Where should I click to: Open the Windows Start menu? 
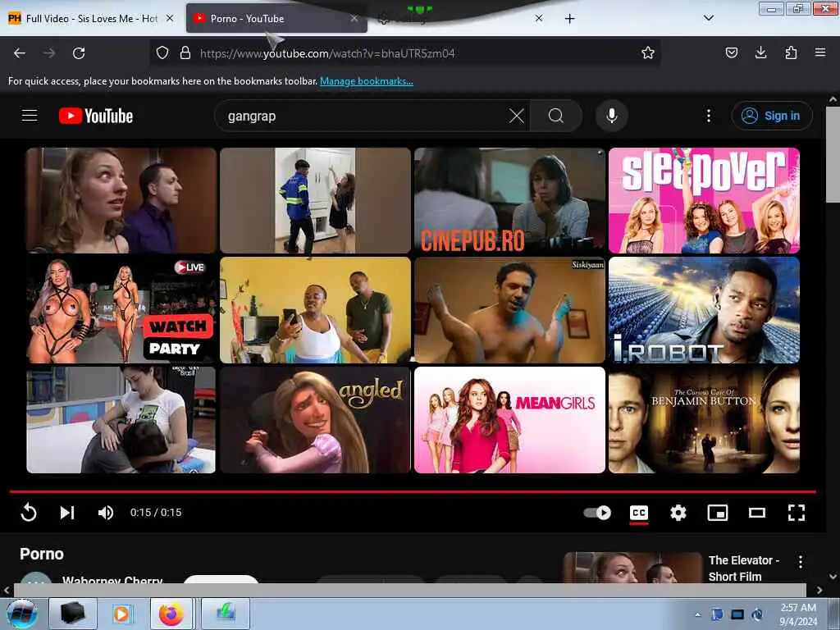[x=22, y=614]
